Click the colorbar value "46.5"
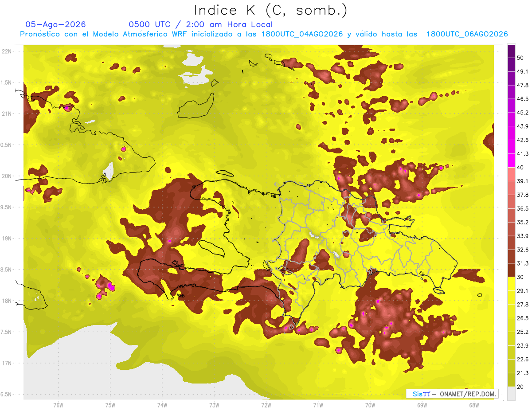532x411 pixels. (x=522, y=99)
